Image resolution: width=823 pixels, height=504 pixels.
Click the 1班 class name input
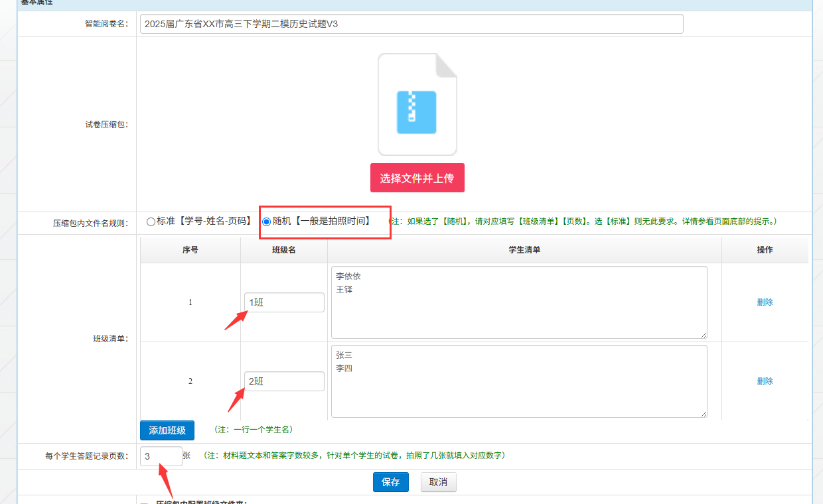click(284, 302)
